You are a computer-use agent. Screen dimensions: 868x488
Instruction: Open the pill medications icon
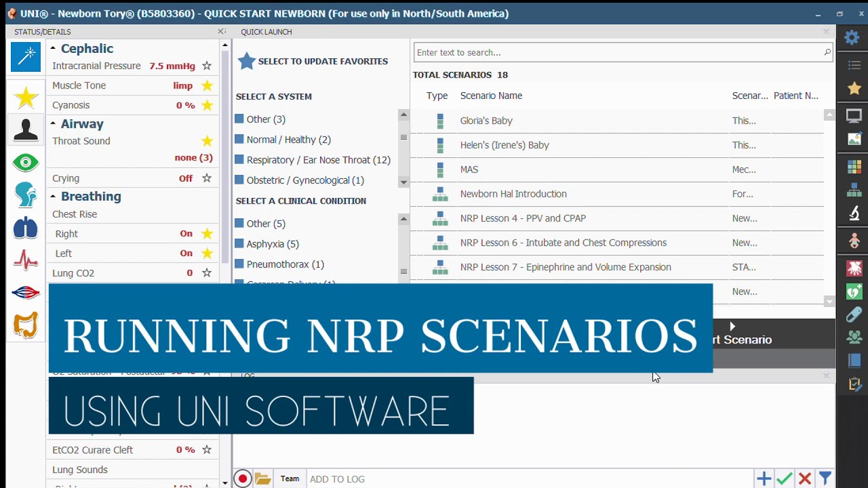(x=854, y=314)
